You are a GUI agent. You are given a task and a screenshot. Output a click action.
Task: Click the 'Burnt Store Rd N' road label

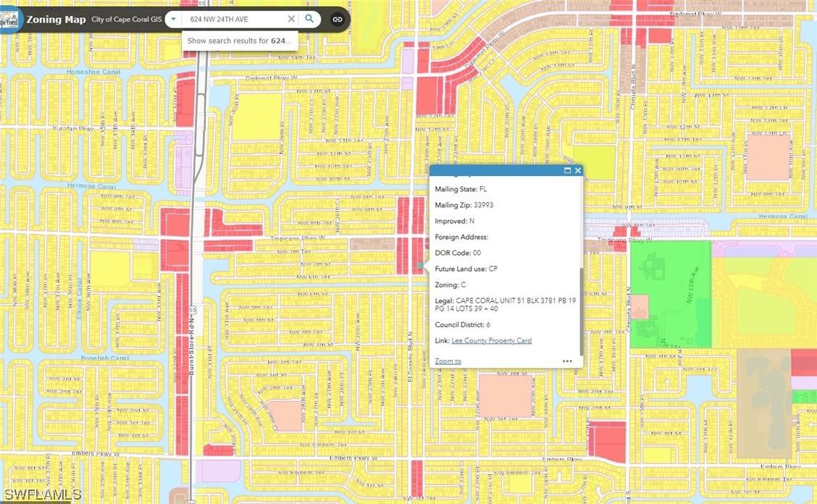(x=191, y=347)
